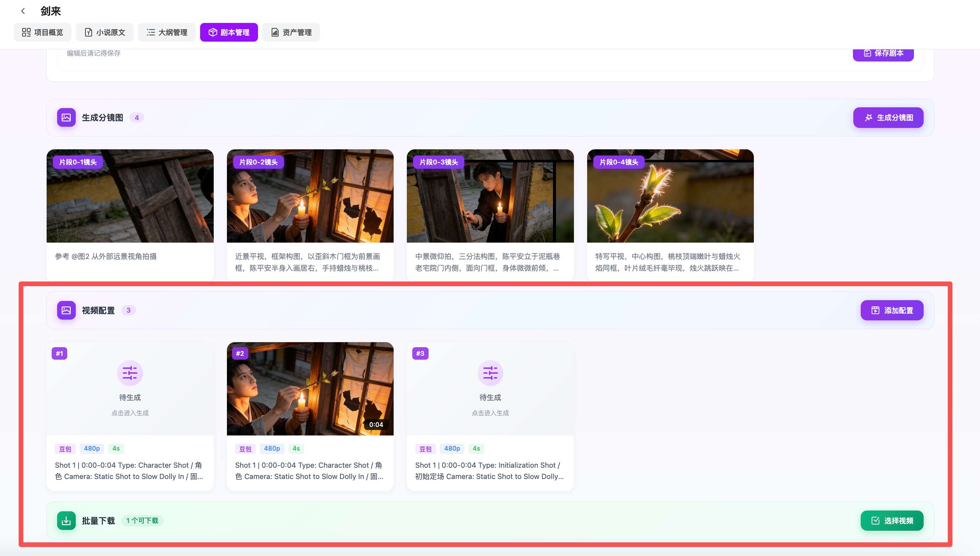Go to the 资产管理 tab
Viewport: 980px width, 556px height.
tap(291, 32)
